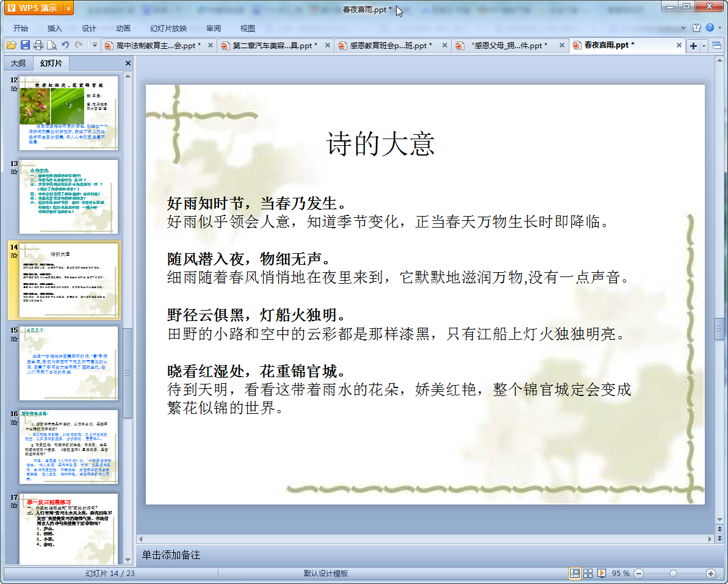Expand the quick access toolbar dropdown
The width and height of the screenshot is (728, 584).
[95, 45]
